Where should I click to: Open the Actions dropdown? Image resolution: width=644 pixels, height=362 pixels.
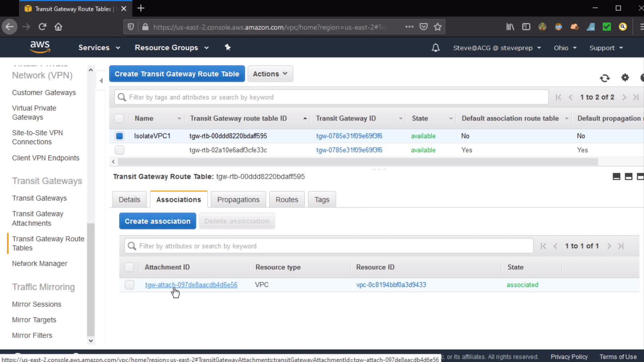tap(270, 74)
